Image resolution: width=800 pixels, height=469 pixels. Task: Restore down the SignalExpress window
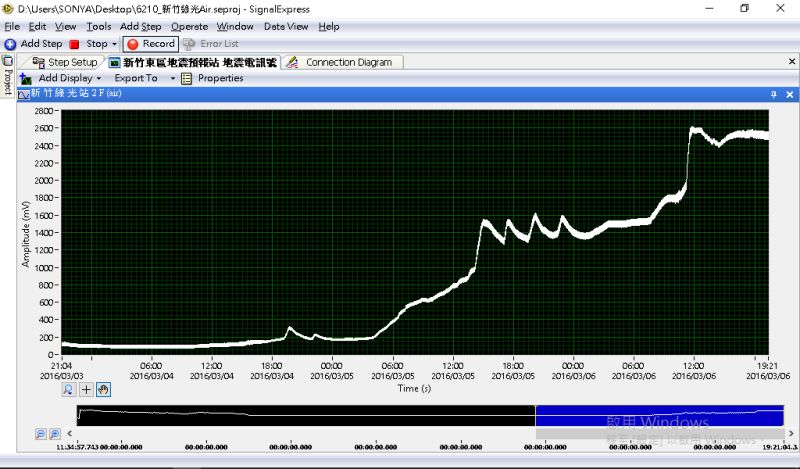click(744, 8)
